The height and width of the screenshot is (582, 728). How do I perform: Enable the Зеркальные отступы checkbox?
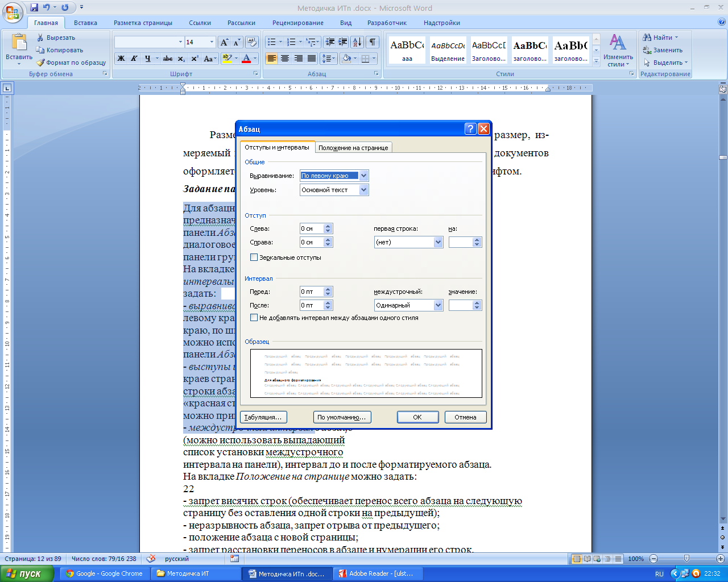point(254,257)
